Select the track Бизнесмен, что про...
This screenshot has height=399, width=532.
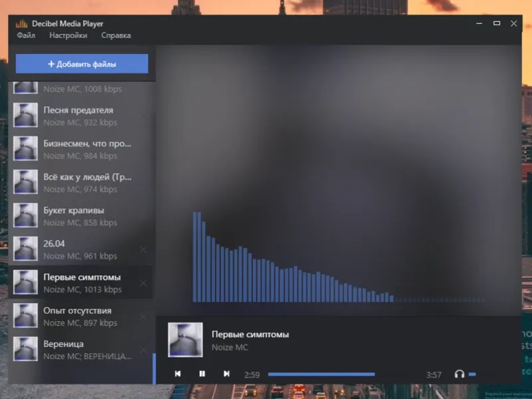point(80,149)
